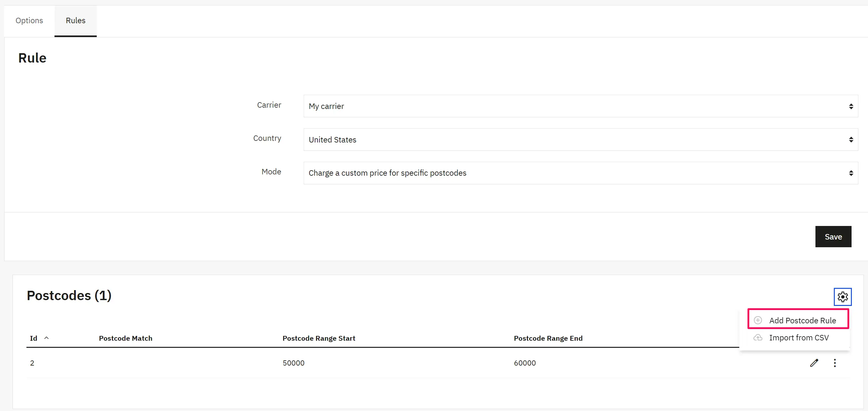Image resolution: width=868 pixels, height=411 pixels.
Task: Sort the table by Id column header
Action: pyautogui.click(x=33, y=338)
